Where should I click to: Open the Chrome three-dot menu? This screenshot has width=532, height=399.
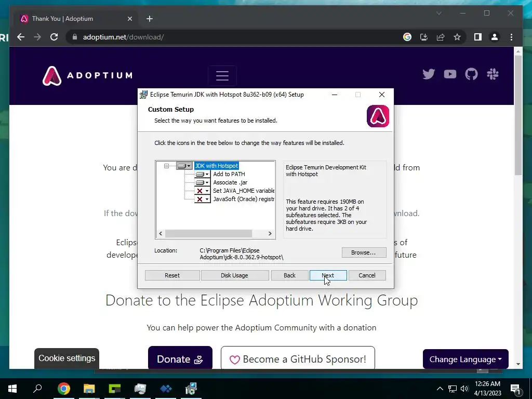[511, 37]
